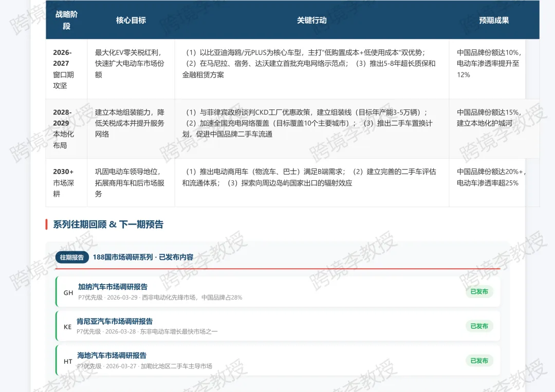Open the 海地汽车市场调研报告 report link
This screenshot has height=392, width=555.
tap(112, 355)
